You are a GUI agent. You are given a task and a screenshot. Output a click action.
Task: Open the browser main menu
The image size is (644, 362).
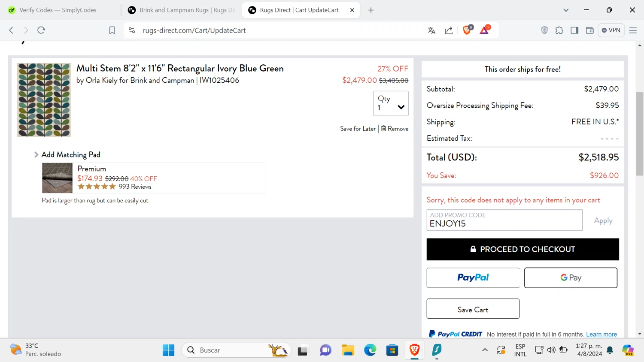633,30
